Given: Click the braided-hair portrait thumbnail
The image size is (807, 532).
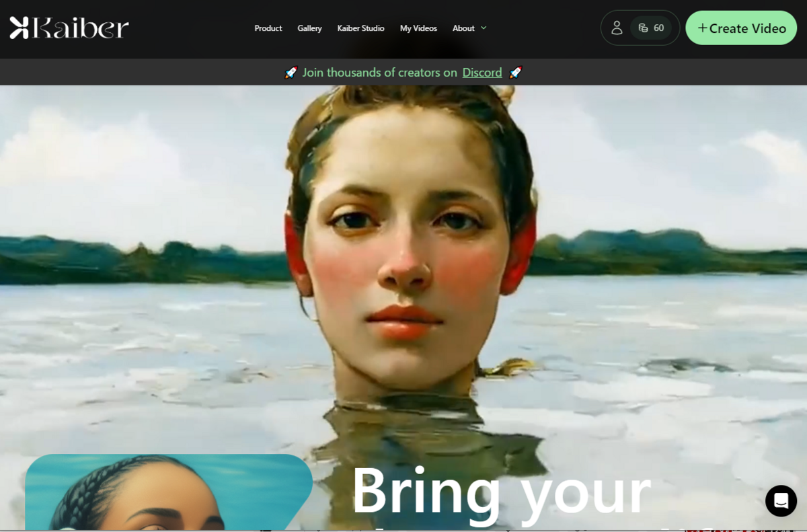Looking at the screenshot, I should pyautogui.click(x=169, y=492).
